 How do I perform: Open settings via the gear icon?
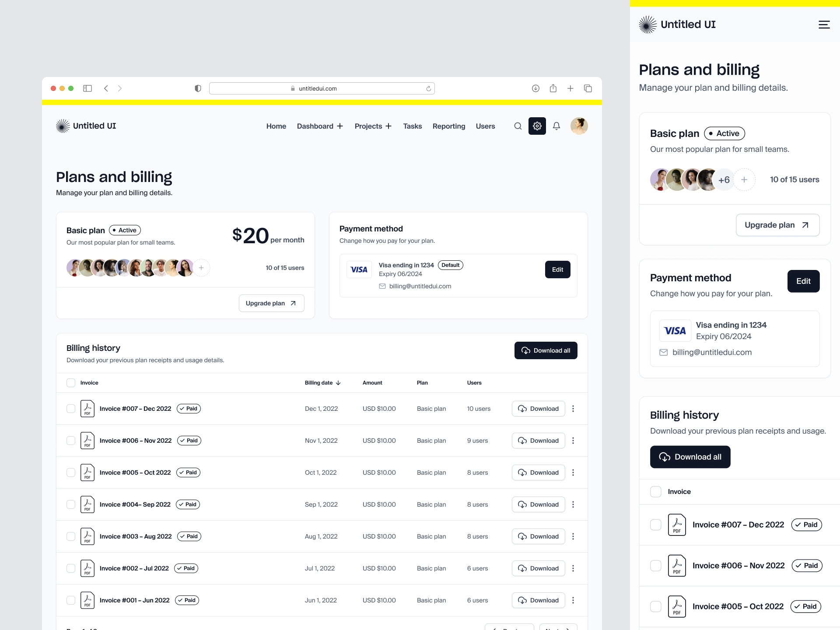[x=537, y=126]
